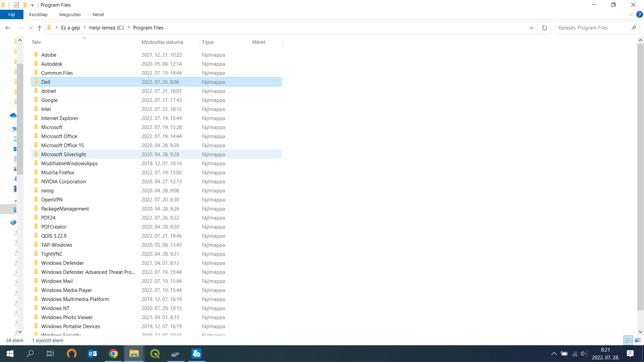Sort by Módosítás dátuma column
This screenshot has width=644, height=362.
(169, 42)
